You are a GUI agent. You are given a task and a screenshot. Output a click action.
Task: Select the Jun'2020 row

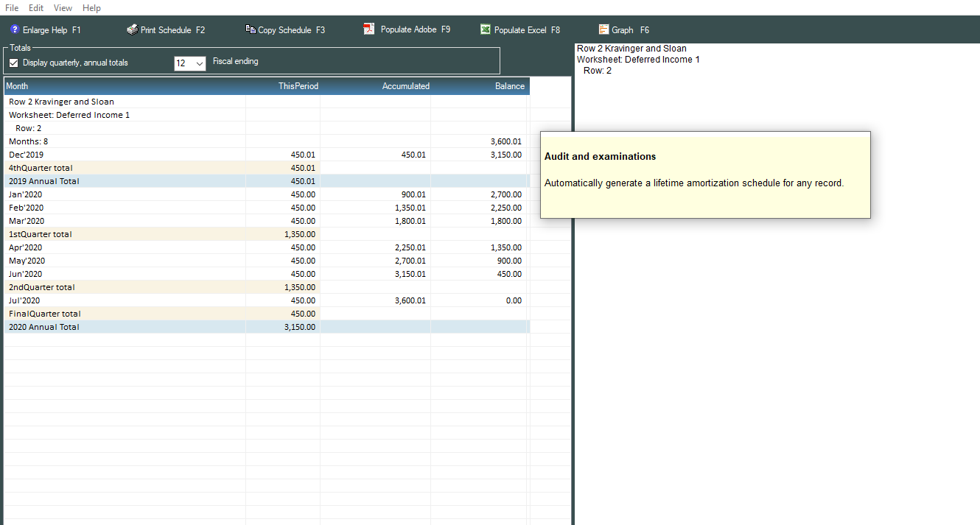tap(266, 274)
